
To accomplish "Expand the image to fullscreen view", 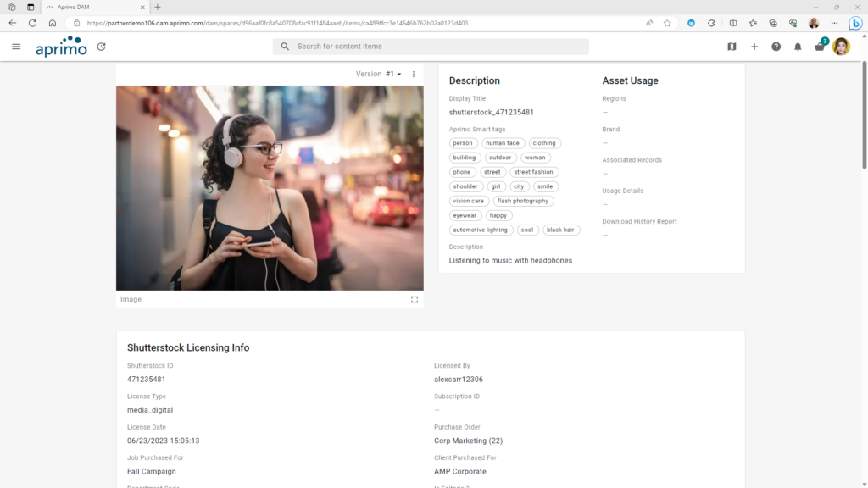I will (415, 299).
